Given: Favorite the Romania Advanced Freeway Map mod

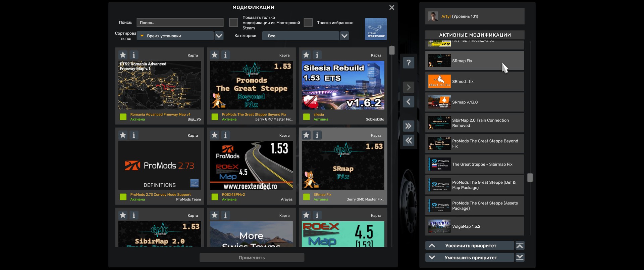Looking at the screenshot, I should pyautogui.click(x=123, y=55).
